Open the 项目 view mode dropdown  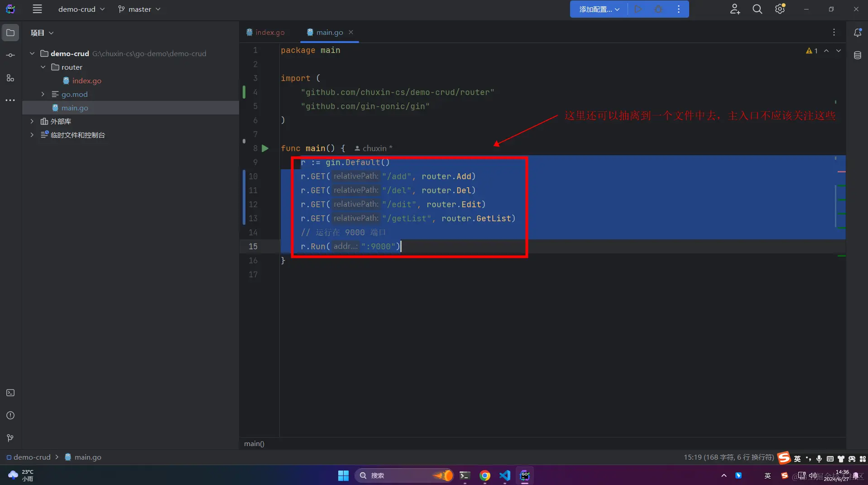point(42,33)
